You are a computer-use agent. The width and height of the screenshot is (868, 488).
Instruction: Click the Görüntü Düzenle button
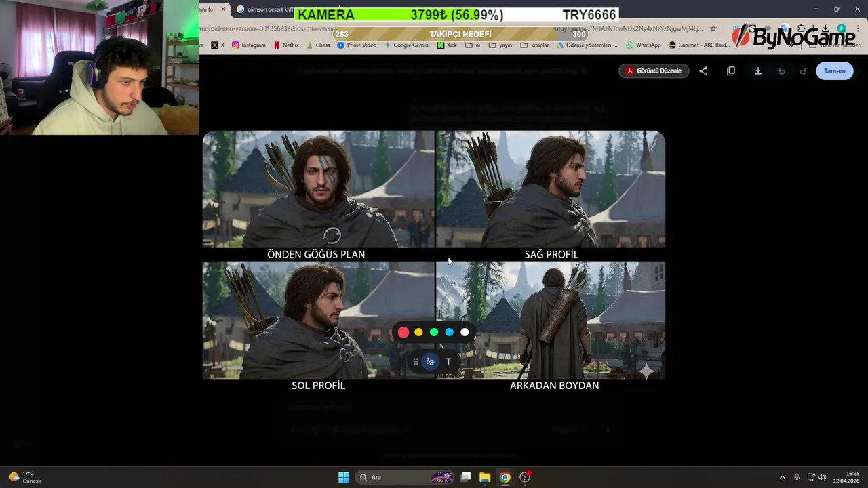[x=654, y=71]
